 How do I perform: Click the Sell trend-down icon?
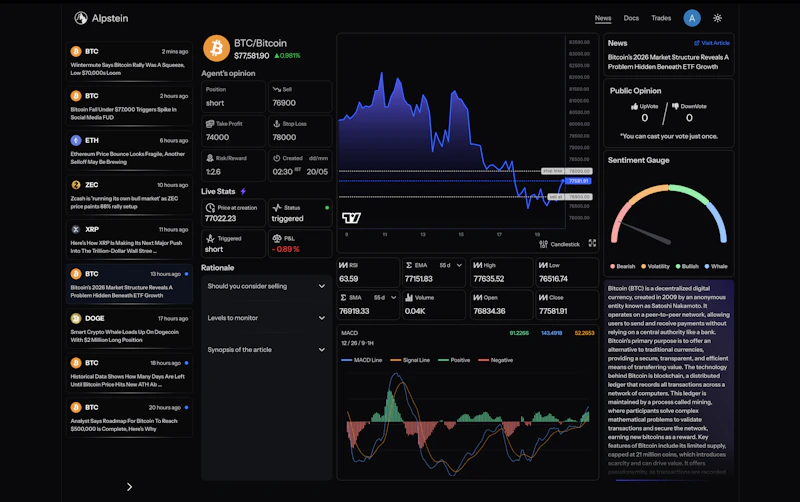coord(277,89)
